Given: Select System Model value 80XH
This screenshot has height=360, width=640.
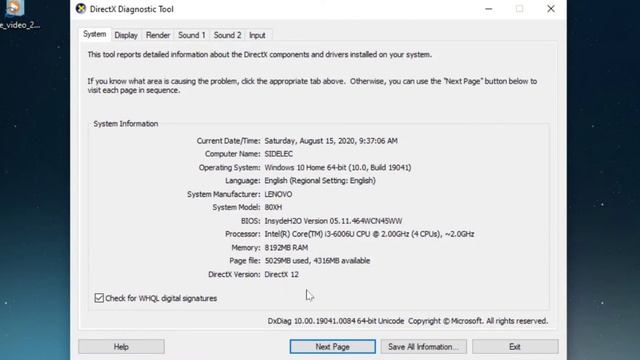Looking at the screenshot, I should coord(273,207).
